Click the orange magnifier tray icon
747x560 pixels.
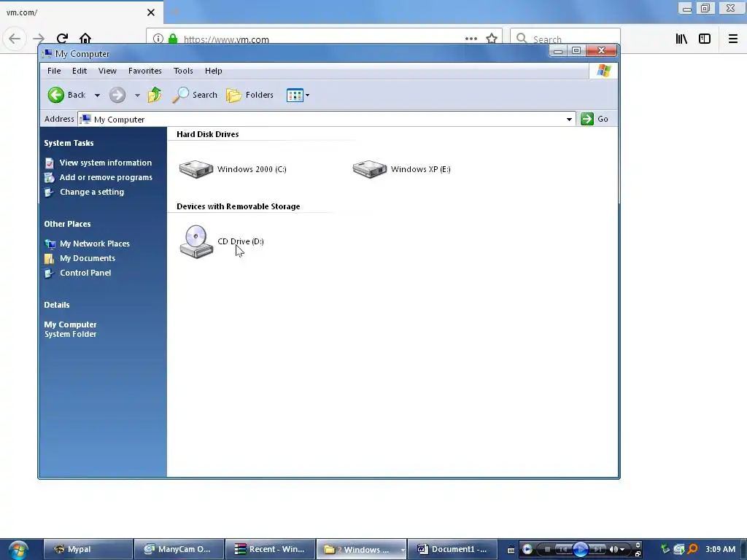click(693, 549)
